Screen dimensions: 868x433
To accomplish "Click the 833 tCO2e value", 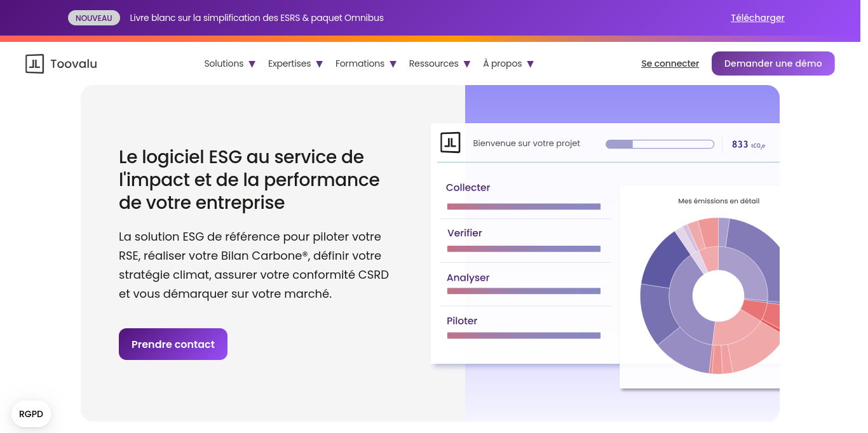I will [x=748, y=145].
